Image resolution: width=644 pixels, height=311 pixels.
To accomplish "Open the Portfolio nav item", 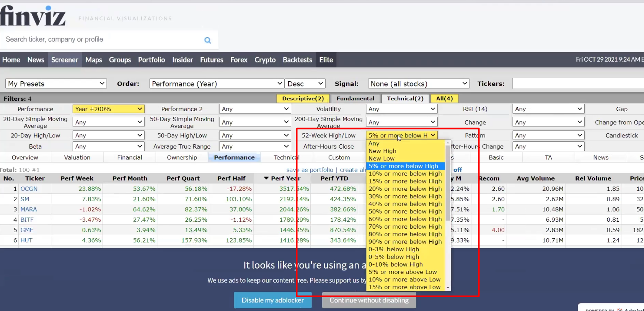I will click(x=152, y=60).
